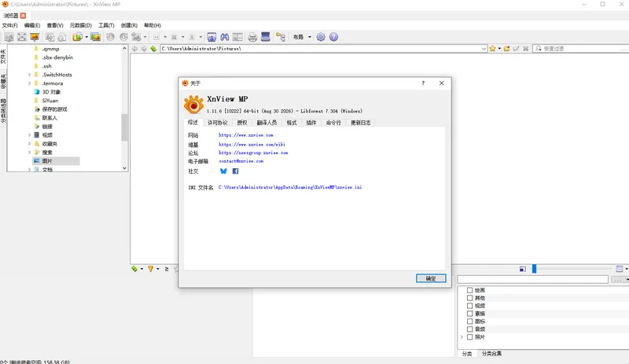Open the xnview.com/wiki link
This screenshot has width=629, height=364.
[x=252, y=145]
